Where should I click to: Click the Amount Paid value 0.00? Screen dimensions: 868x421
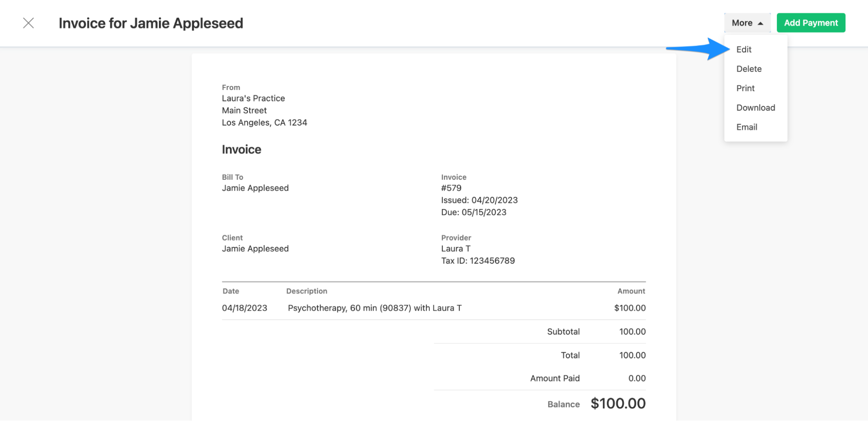pyautogui.click(x=637, y=378)
